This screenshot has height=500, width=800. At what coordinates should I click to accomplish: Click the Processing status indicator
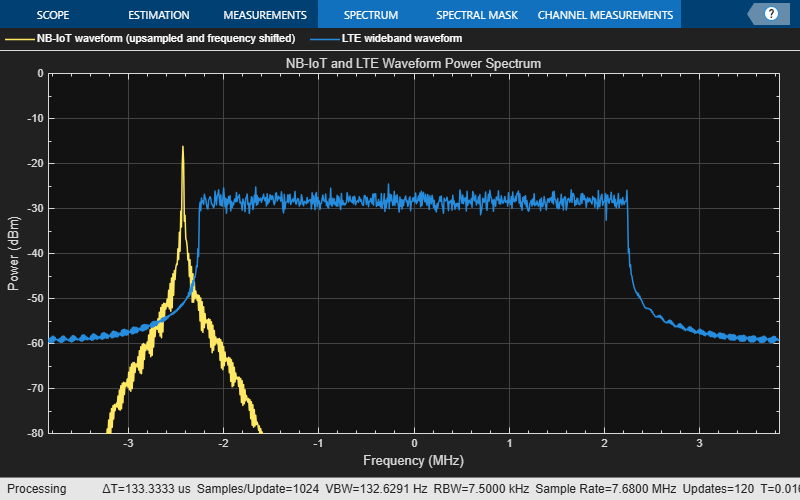tap(37, 489)
